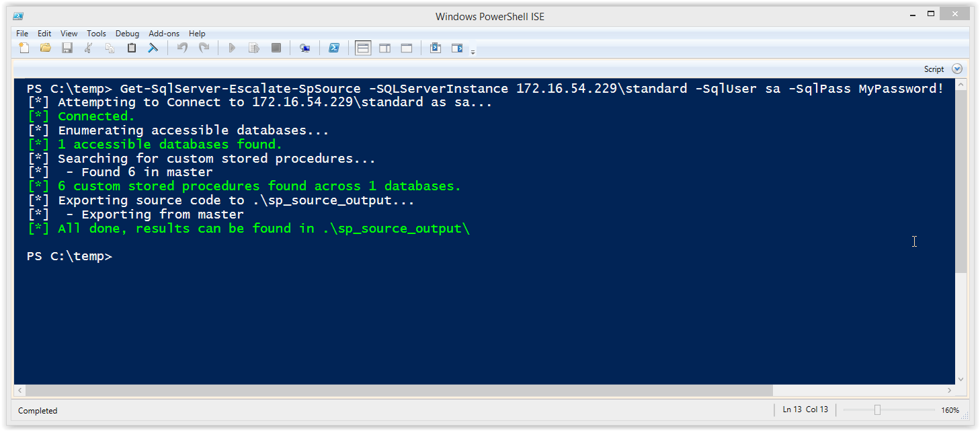Open the Tools menu
The width and height of the screenshot is (980, 431).
click(x=96, y=34)
